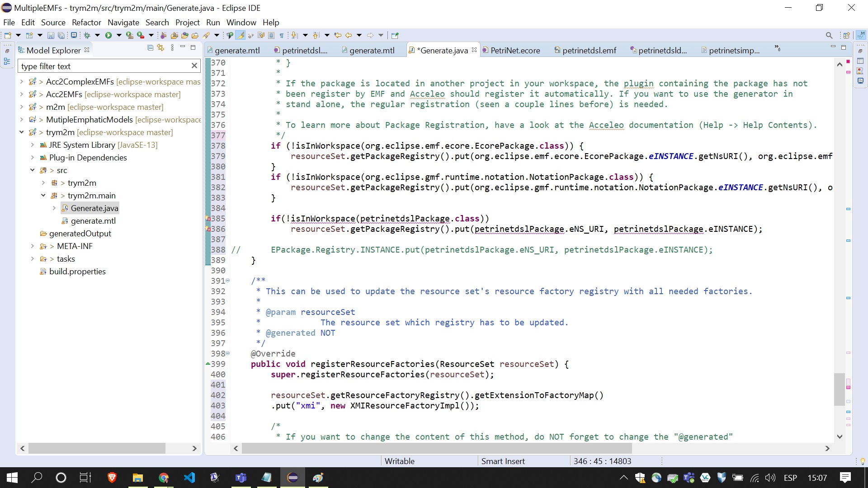Open Visual Studio Code from taskbar
The width and height of the screenshot is (868, 488).
point(189,478)
